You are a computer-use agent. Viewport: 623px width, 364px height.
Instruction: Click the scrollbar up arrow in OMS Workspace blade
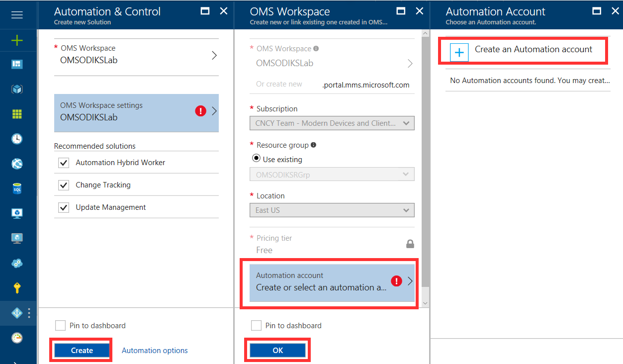[x=425, y=33]
